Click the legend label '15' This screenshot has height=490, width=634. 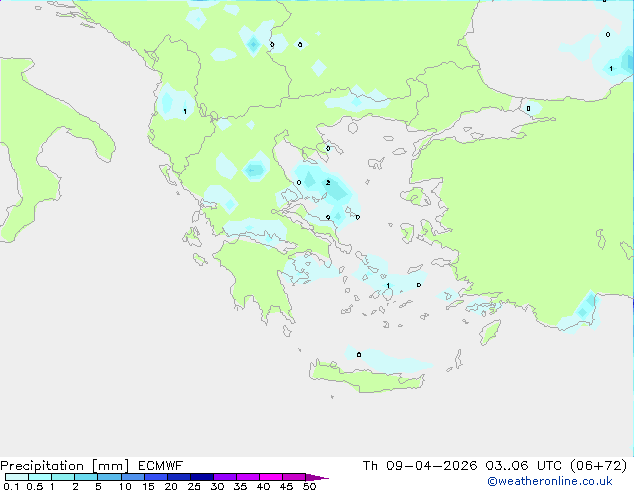(148, 486)
